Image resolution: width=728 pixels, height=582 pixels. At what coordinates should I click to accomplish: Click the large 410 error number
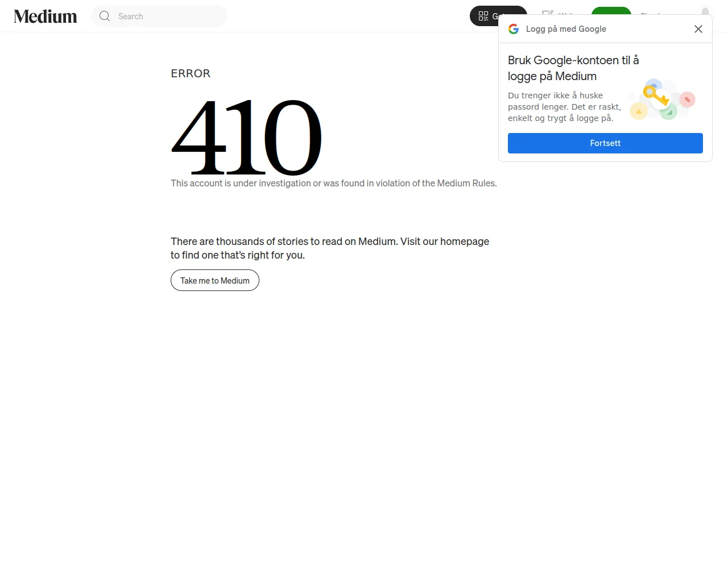click(x=246, y=136)
